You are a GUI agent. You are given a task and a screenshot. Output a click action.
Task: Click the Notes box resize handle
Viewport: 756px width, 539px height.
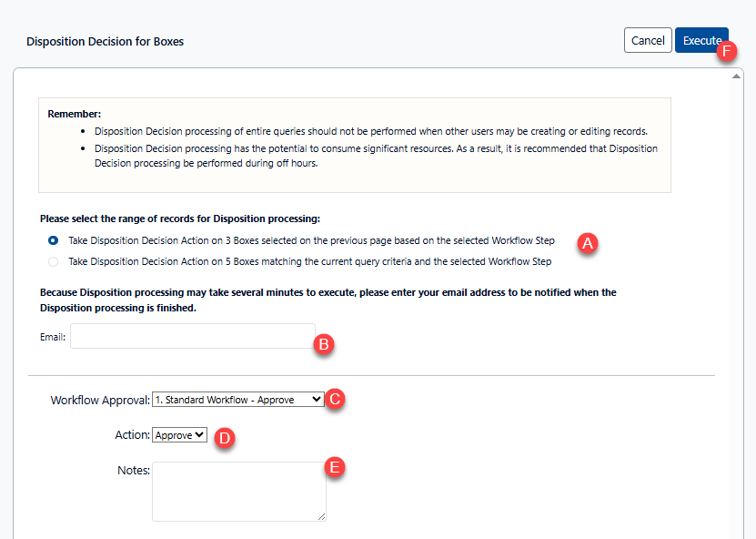click(321, 516)
